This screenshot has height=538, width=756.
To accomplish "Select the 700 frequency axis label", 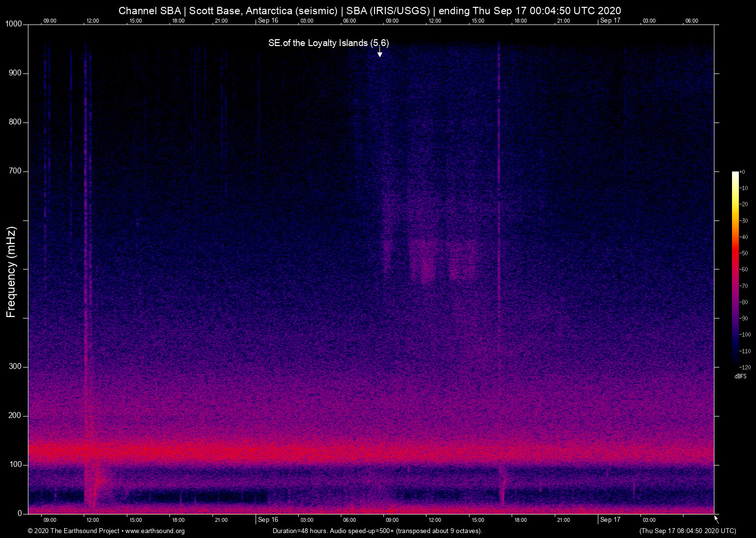I will coord(15,171).
